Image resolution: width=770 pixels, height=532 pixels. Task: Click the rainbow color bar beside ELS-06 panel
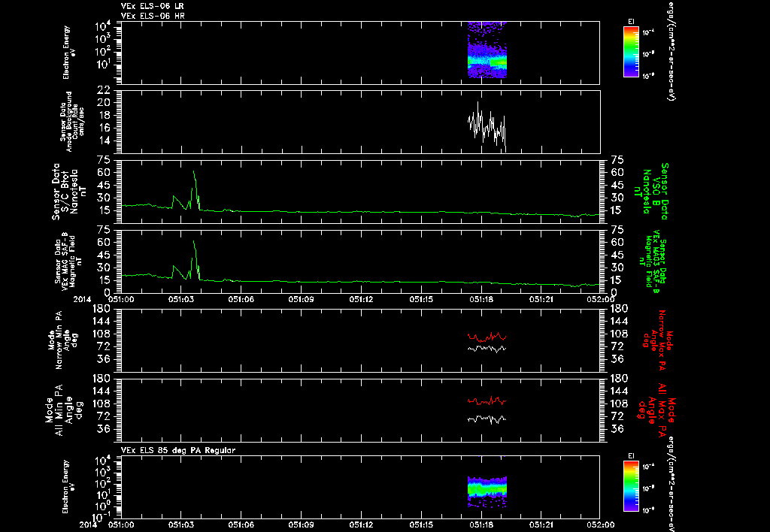[631, 52]
